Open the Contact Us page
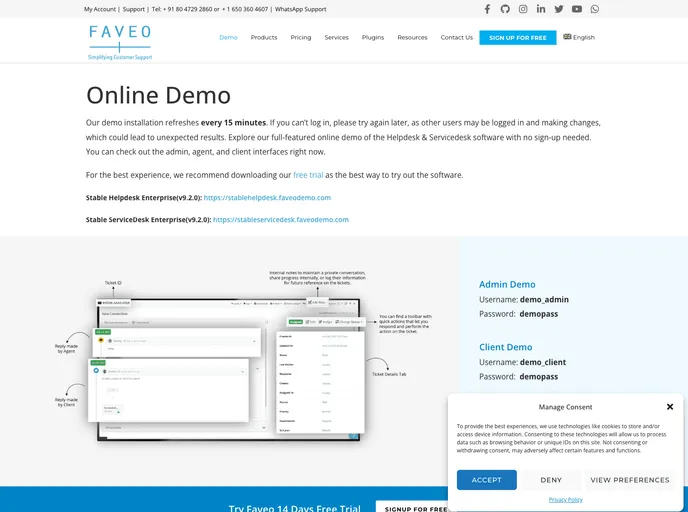688x512 pixels. [456, 38]
